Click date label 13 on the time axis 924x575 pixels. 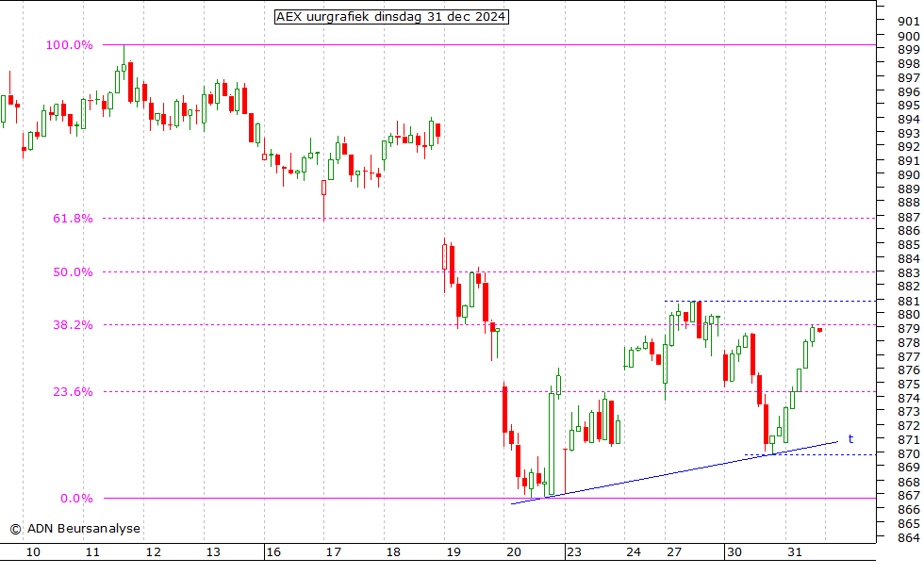pyautogui.click(x=213, y=552)
